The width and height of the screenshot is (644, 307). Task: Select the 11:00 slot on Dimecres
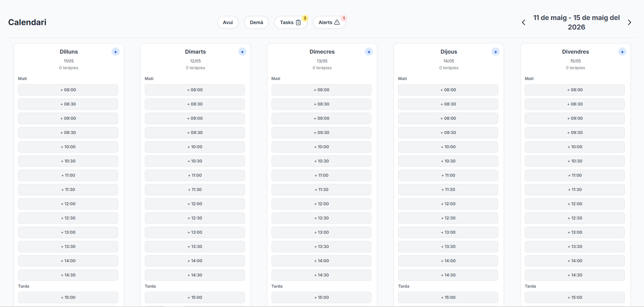321,175
